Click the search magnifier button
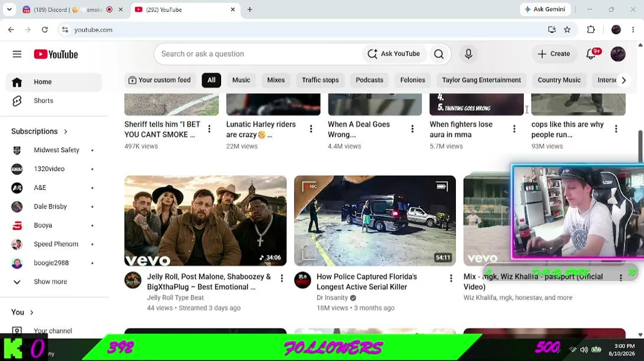This screenshot has width=644, height=361. (439, 54)
